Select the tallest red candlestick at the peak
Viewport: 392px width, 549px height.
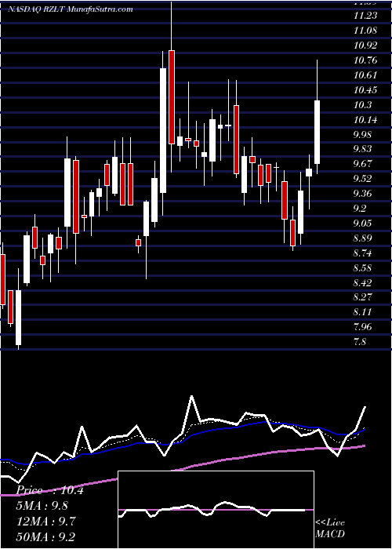[x=172, y=97]
